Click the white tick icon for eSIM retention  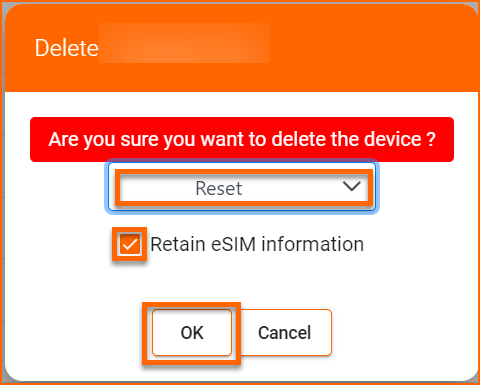tap(130, 245)
